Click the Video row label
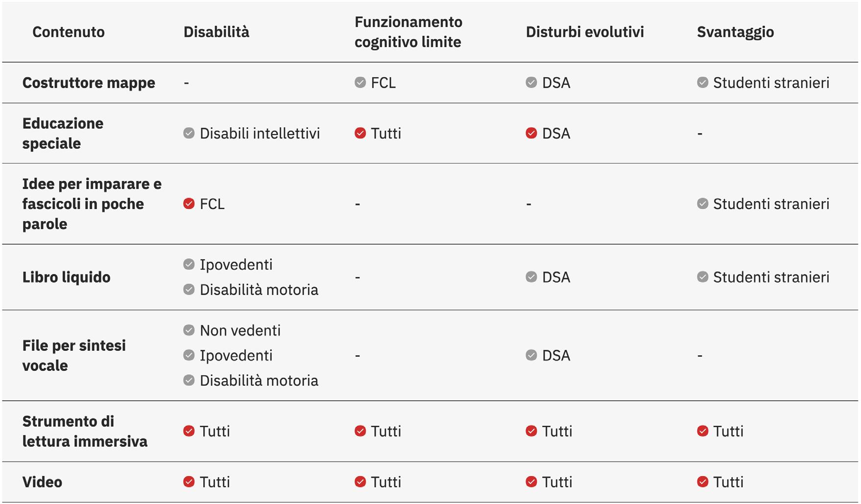This screenshot has width=861, height=504. [42, 482]
